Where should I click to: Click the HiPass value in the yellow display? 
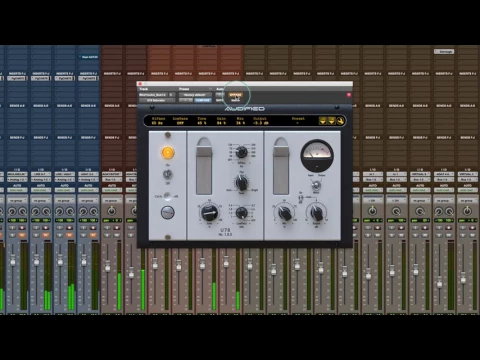[157, 123]
